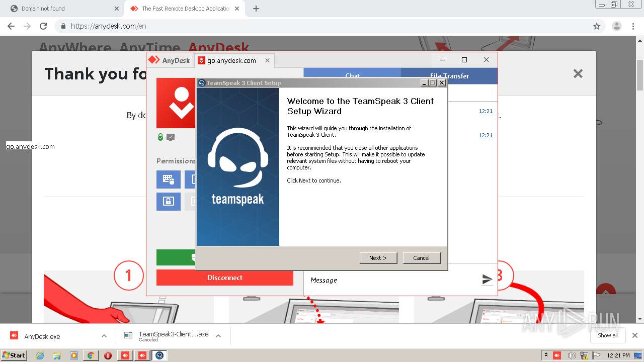Toggle lock screen permission in AnyDesk
644x362 pixels.
169,201
